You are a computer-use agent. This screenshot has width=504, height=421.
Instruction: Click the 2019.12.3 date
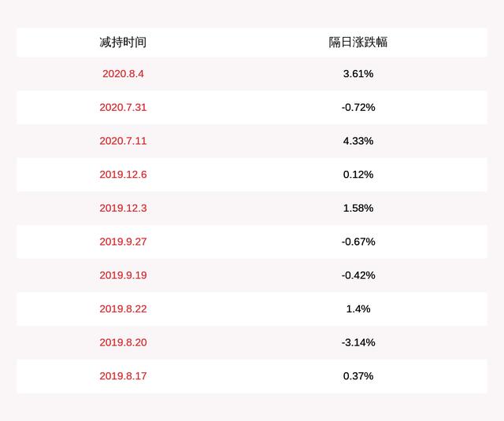coord(123,208)
